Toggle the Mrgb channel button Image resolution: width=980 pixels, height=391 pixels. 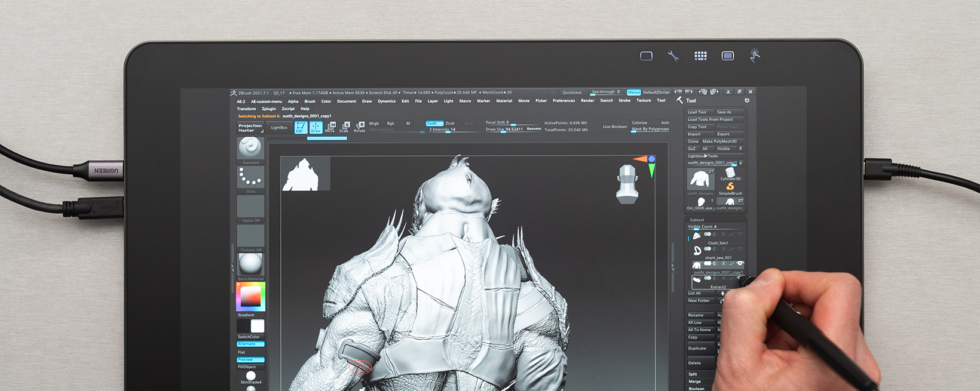[374, 124]
